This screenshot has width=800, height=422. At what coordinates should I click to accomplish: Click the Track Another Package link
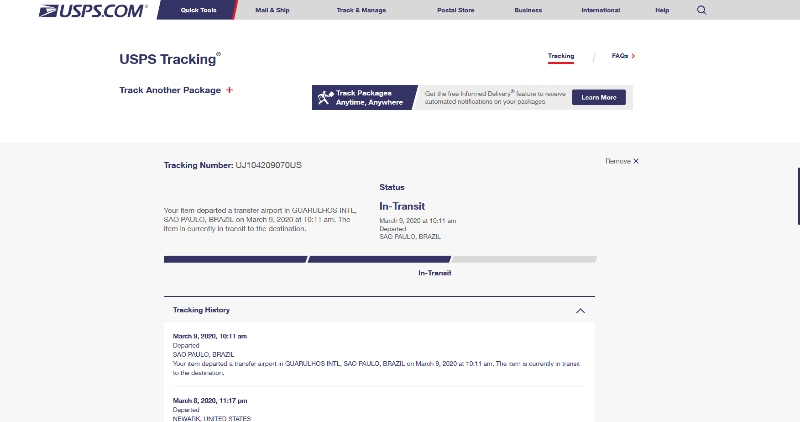170,90
